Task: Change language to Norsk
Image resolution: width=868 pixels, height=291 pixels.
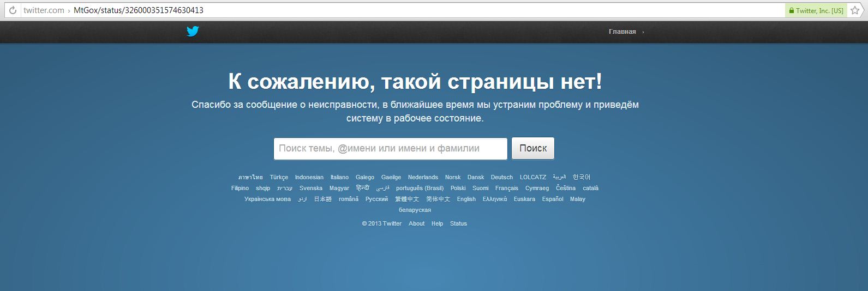Action: [453, 177]
